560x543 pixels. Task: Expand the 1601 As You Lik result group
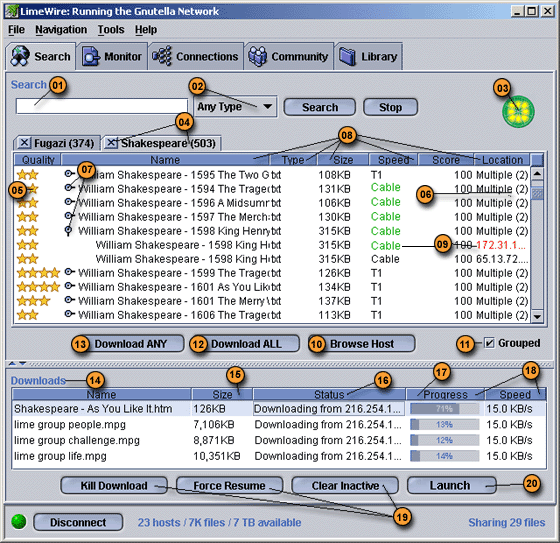[69, 286]
